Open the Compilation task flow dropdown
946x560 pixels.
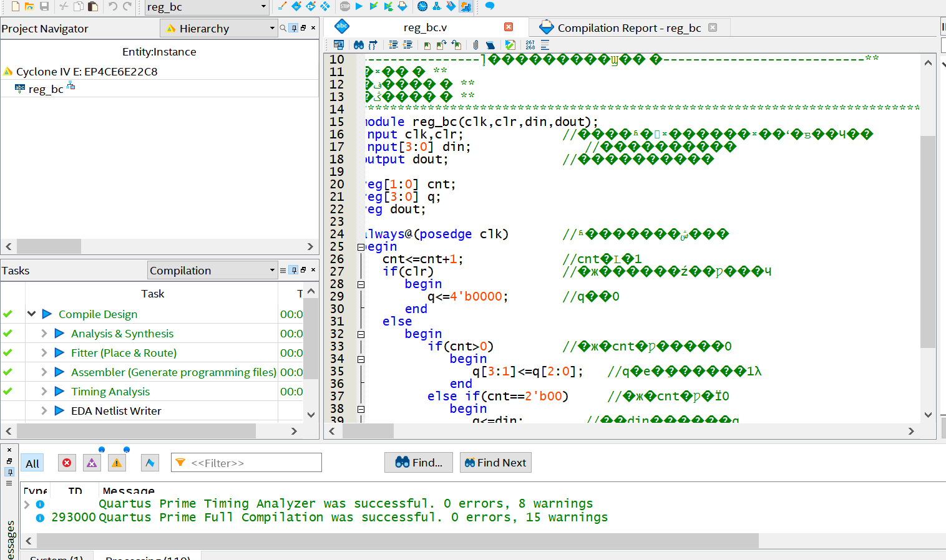212,270
